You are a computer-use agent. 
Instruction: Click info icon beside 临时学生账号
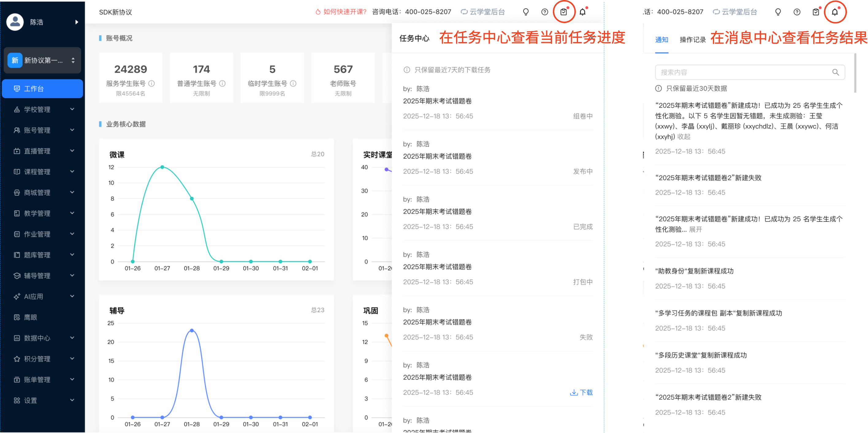pos(293,83)
